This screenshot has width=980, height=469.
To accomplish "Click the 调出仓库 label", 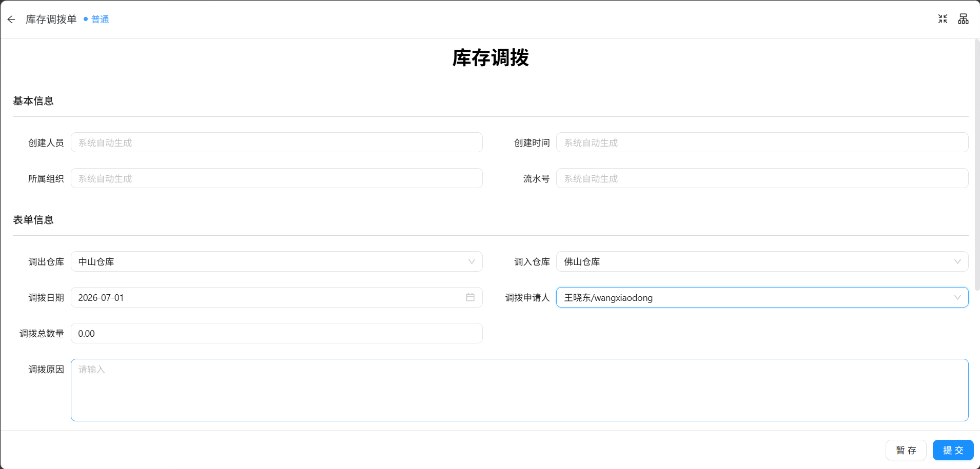I will point(46,262).
